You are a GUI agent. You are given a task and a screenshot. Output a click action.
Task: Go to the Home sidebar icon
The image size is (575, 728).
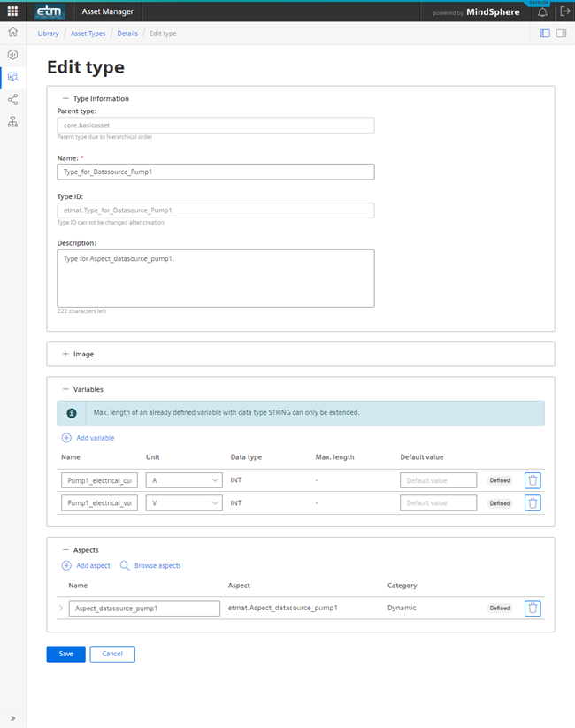click(x=12, y=32)
